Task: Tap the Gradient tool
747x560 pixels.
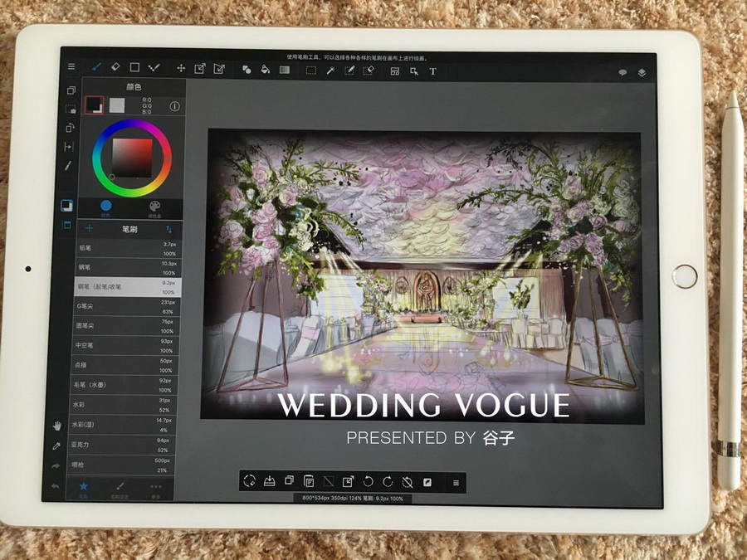Action: click(x=285, y=71)
